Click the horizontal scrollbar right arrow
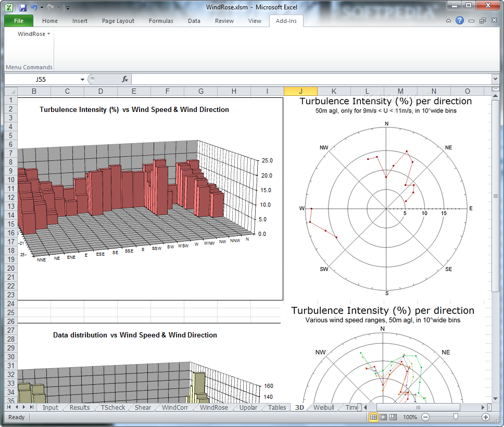Image resolution: width=504 pixels, height=427 pixels. [x=483, y=407]
